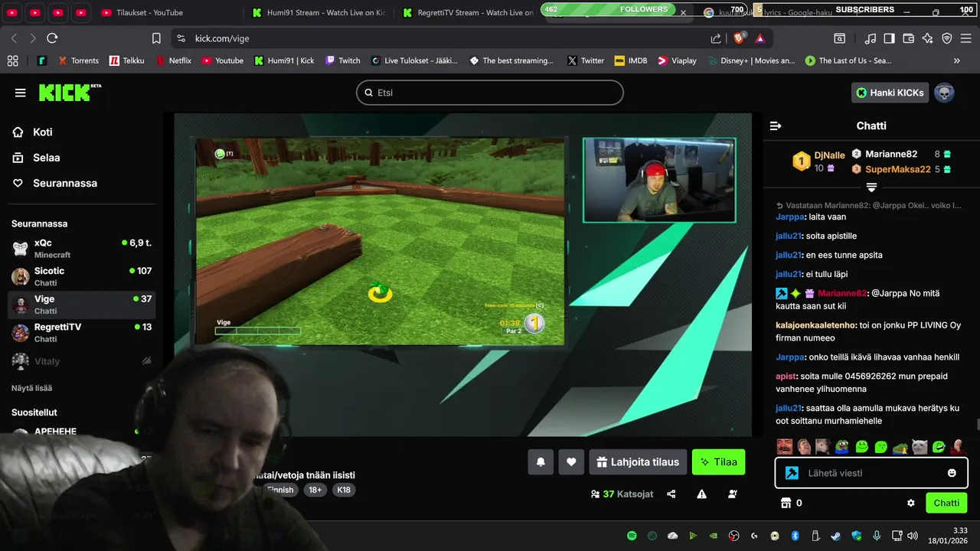The width and height of the screenshot is (980, 551).
Task: Open the IMDB bookmark
Action: click(x=630, y=60)
